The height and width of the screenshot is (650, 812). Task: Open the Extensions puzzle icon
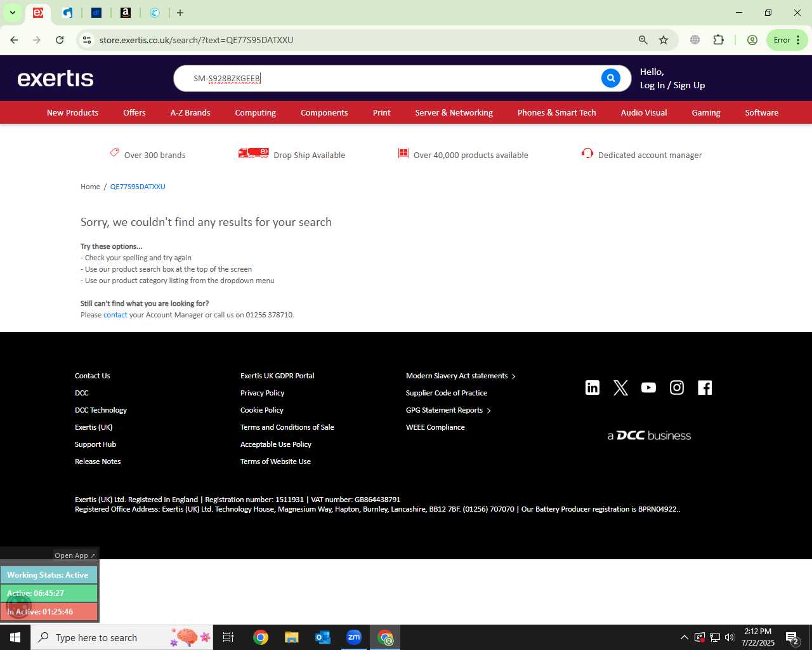pyautogui.click(x=718, y=40)
